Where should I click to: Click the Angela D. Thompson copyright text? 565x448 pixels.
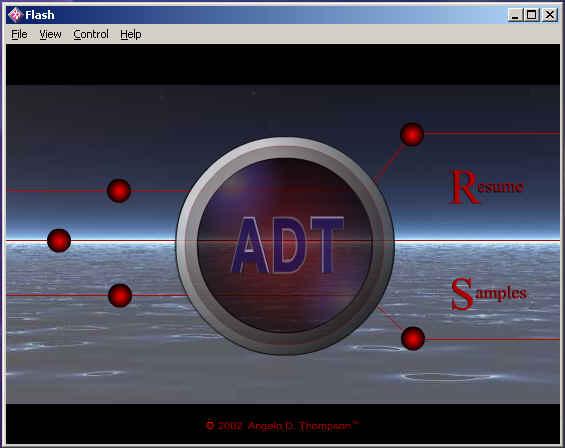click(282, 426)
